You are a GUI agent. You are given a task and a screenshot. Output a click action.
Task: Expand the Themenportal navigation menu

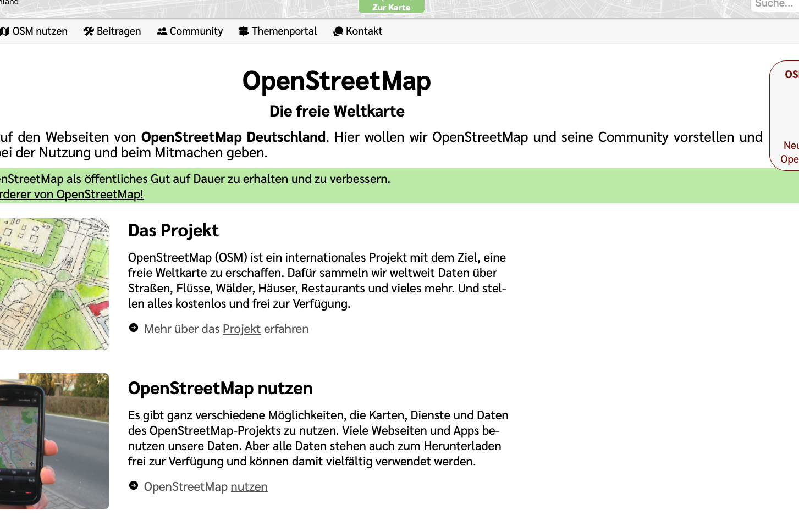(284, 31)
